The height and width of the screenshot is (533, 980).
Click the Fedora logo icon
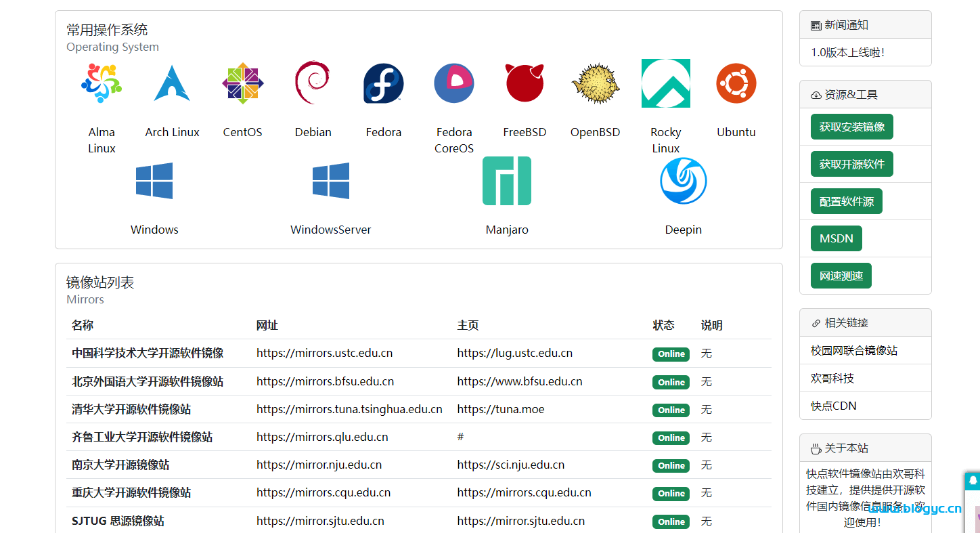click(x=384, y=83)
